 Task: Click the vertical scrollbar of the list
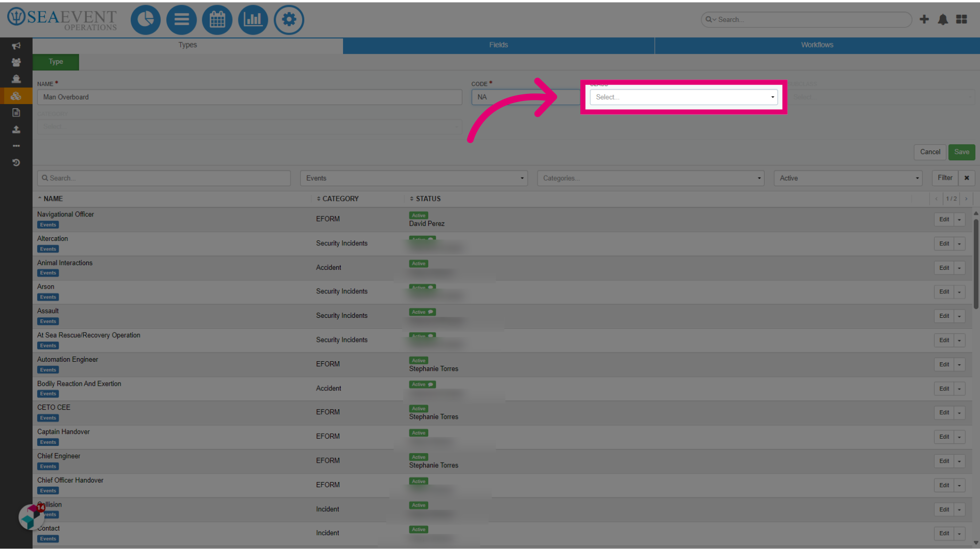[x=976, y=265]
